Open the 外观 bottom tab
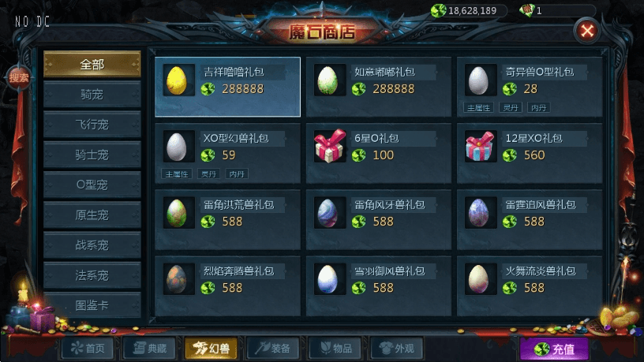 click(397, 349)
